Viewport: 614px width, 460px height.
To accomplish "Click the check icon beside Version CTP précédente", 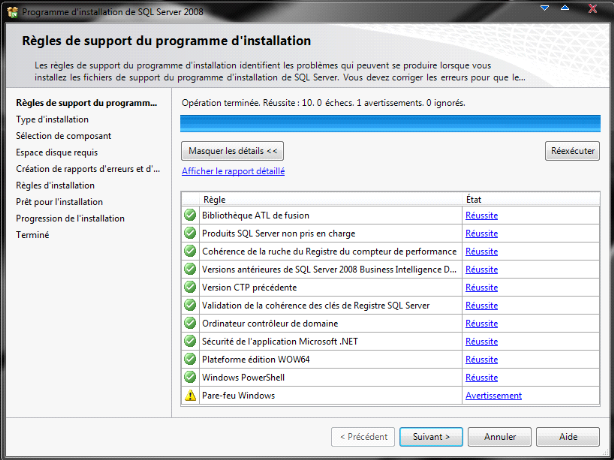I will (x=190, y=287).
